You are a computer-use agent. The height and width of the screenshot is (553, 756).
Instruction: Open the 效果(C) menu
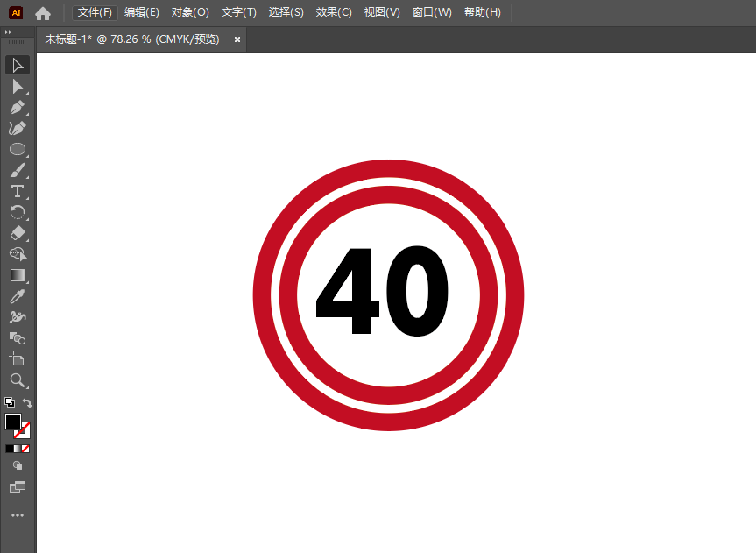pyautogui.click(x=333, y=12)
